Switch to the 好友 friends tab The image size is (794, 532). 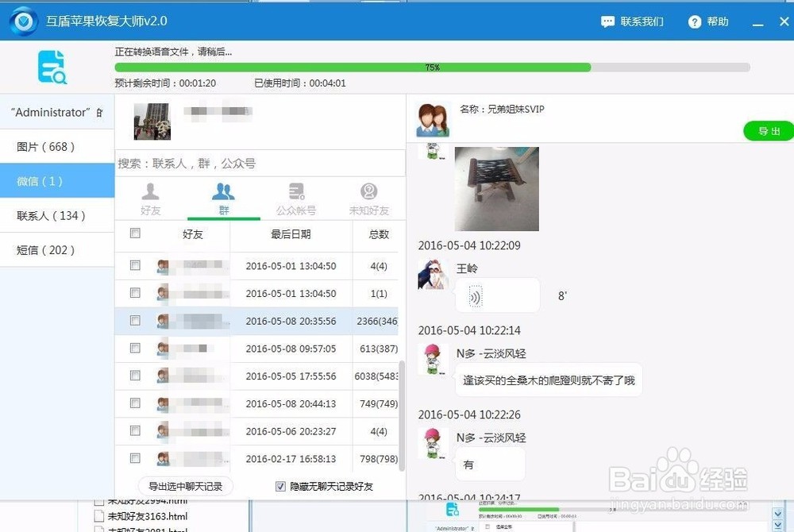point(150,199)
